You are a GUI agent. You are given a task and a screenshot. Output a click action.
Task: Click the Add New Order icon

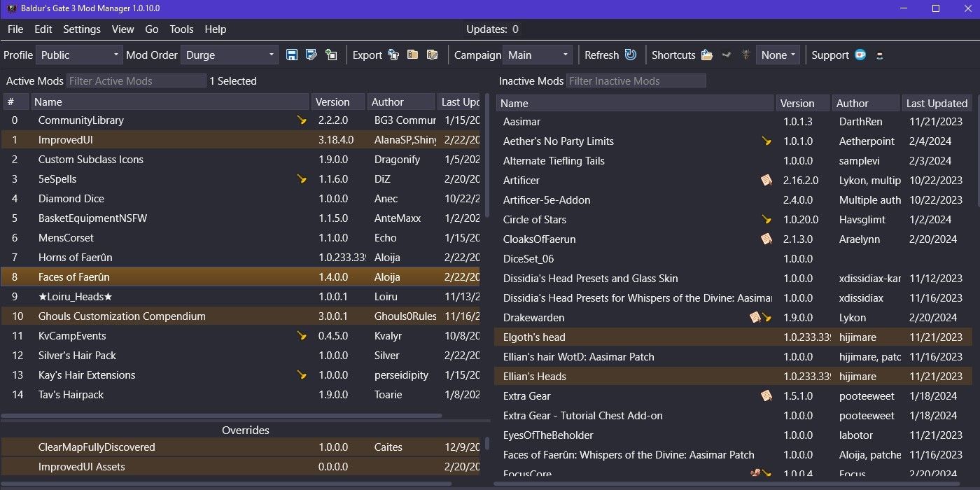coord(331,55)
